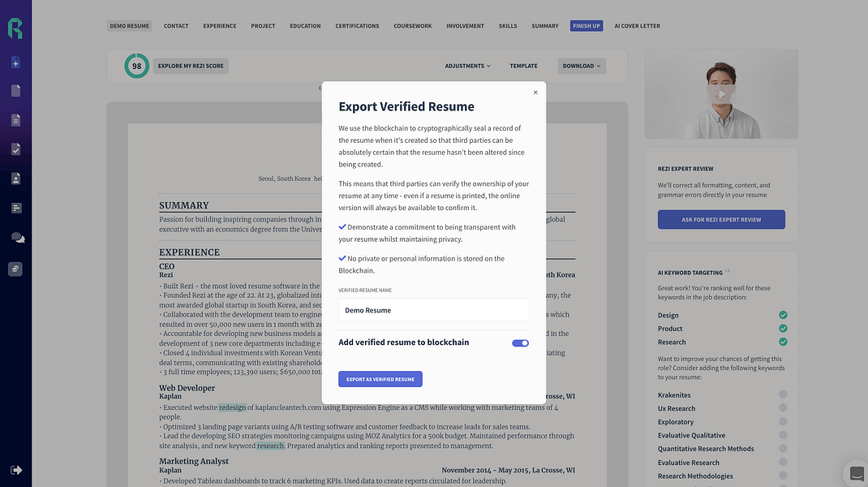Click the highlighted word redesign in the resume
This screenshot has height=487, width=868.
[x=232, y=407]
